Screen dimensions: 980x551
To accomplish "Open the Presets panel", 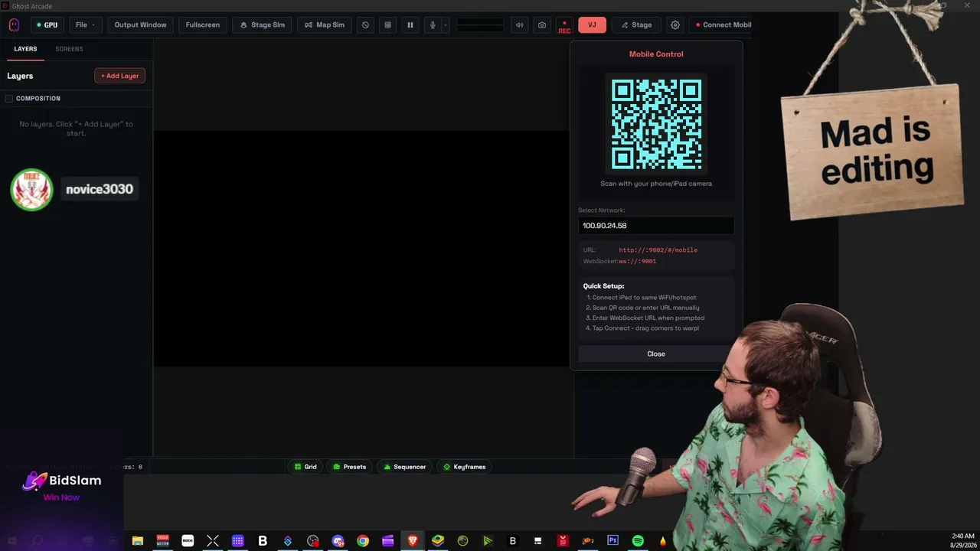I will click(349, 467).
